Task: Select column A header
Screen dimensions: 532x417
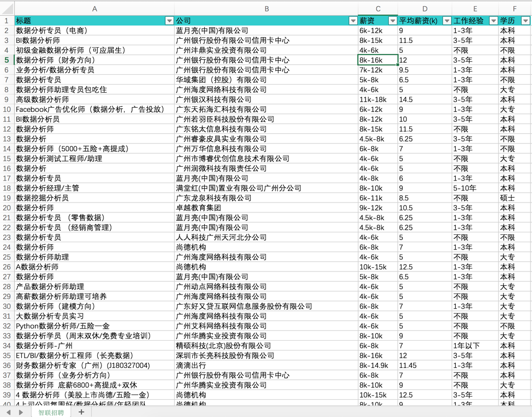Action: click(94, 9)
